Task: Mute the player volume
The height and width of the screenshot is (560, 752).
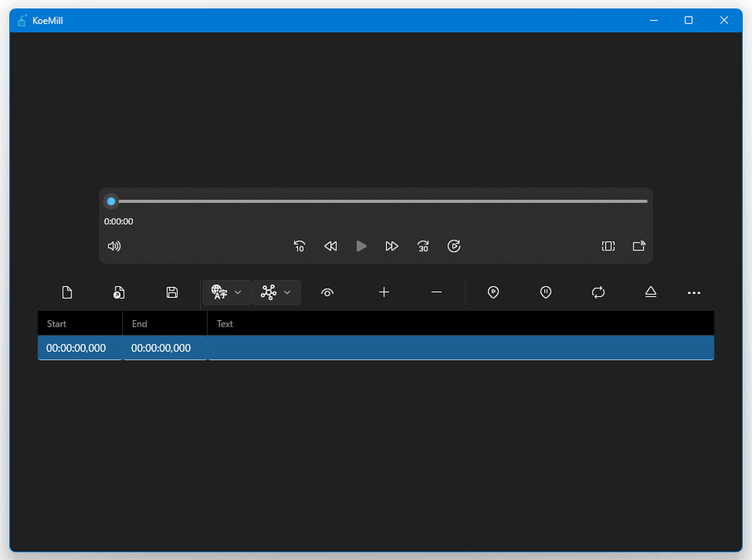Action: click(x=115, y=246)
